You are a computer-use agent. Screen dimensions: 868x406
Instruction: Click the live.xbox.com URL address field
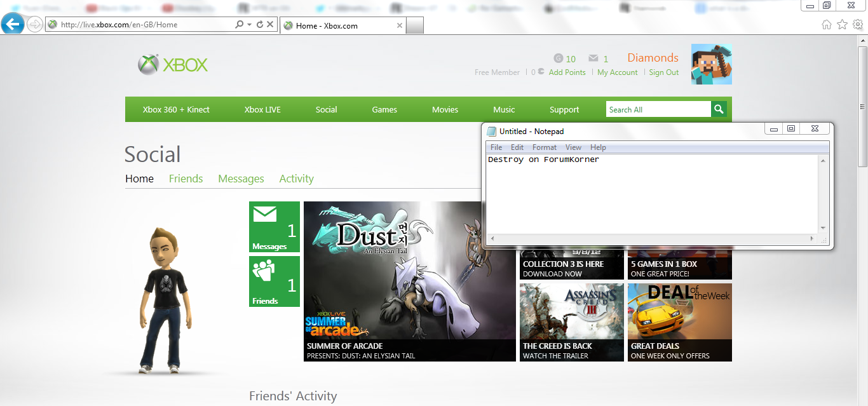click(x=140, y=25)
